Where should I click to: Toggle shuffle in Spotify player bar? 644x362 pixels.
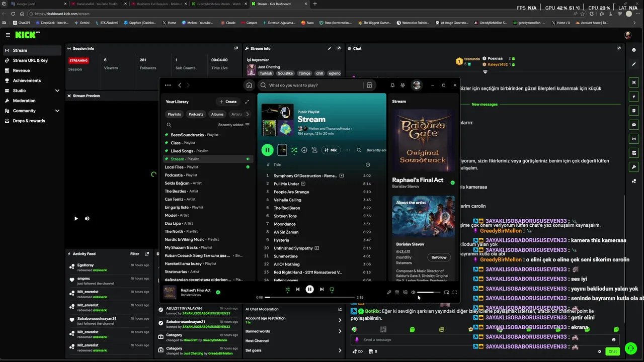(x=287, y=289)
